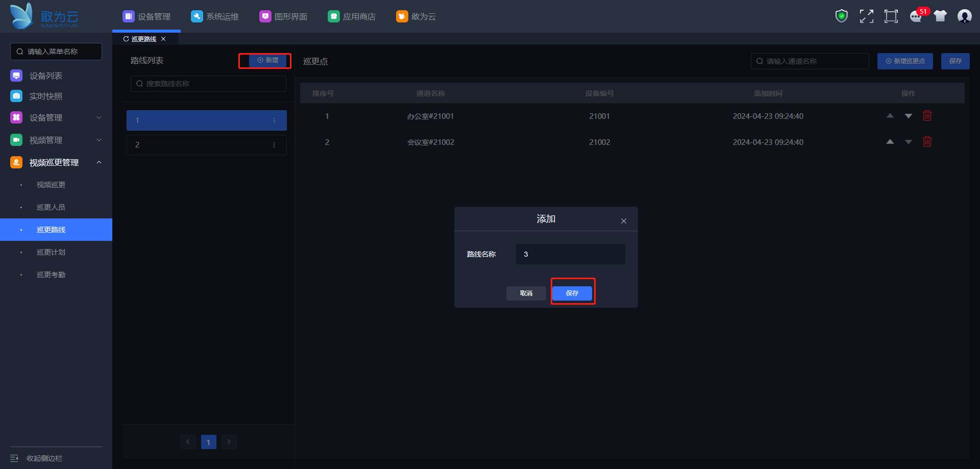Click 新增 button in route list
This screenshot has width=980, height=469.
click(x=268, y=60)
